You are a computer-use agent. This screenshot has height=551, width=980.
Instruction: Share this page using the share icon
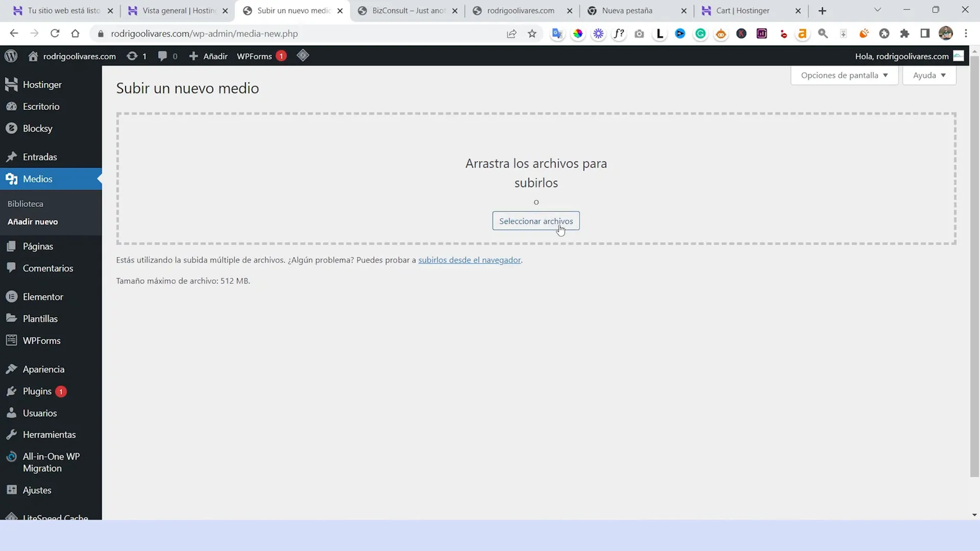[x=511, y=34]
